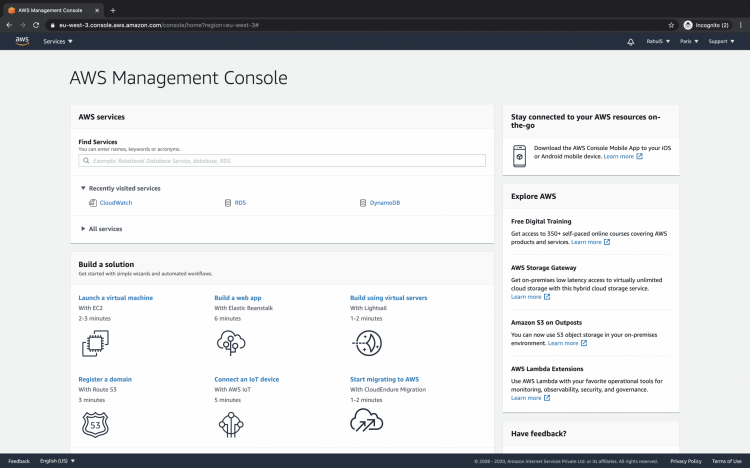Click the EC2 virtual machine chip icon
The image size is (750, 468).
[x=95, y=343]
